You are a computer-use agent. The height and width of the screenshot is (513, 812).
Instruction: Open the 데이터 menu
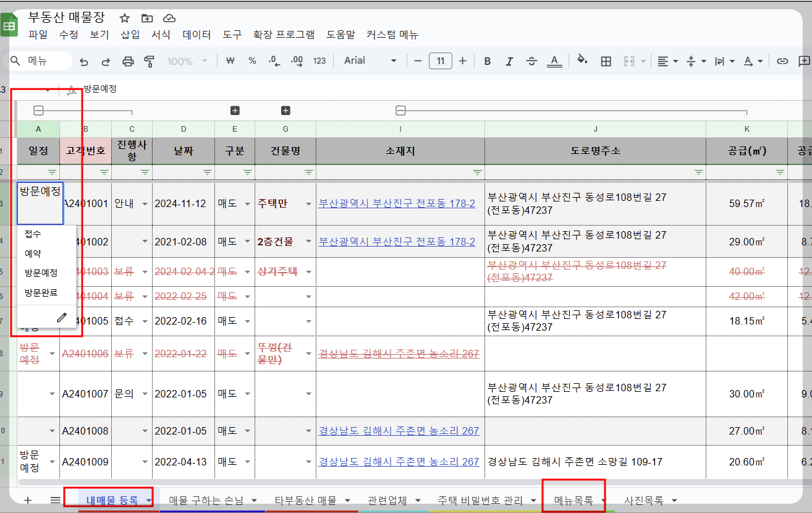pyautogui.click(x=197, y=35)
